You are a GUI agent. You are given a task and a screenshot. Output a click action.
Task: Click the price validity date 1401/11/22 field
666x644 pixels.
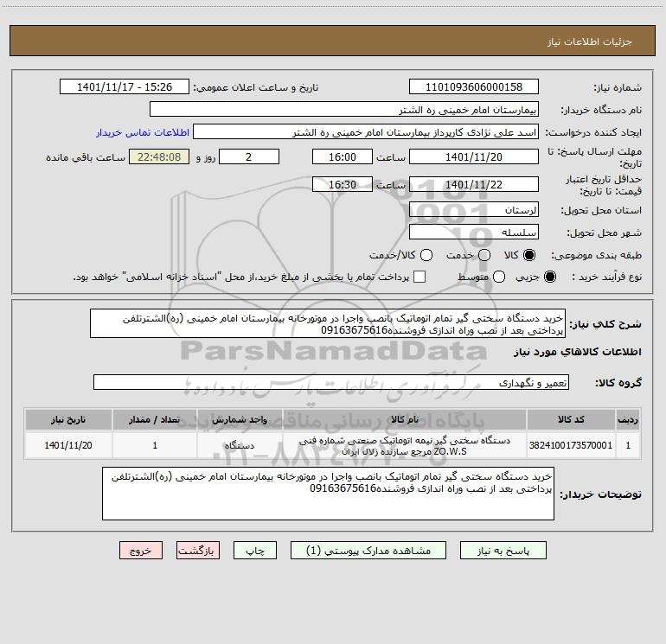[x=474, y=184]
